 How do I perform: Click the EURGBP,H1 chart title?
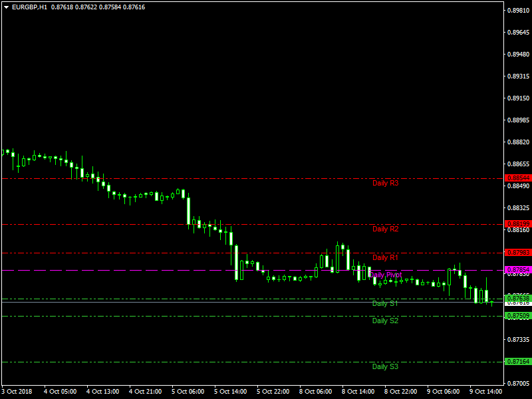pos(30,7)
